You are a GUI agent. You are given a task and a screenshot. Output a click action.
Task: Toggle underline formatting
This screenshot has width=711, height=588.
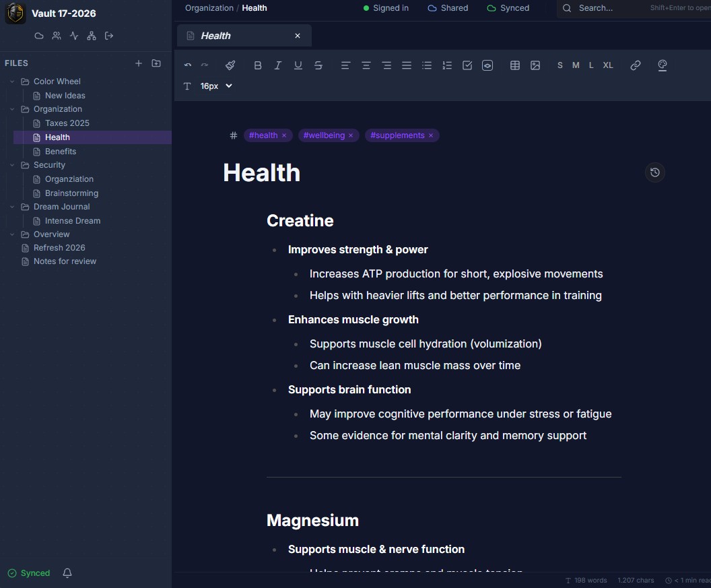point(298,65)
